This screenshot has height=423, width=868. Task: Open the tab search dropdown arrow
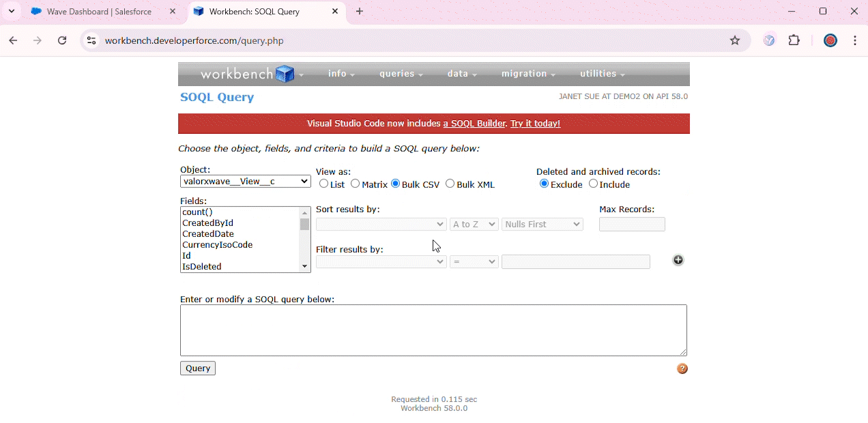pos(12,12)
